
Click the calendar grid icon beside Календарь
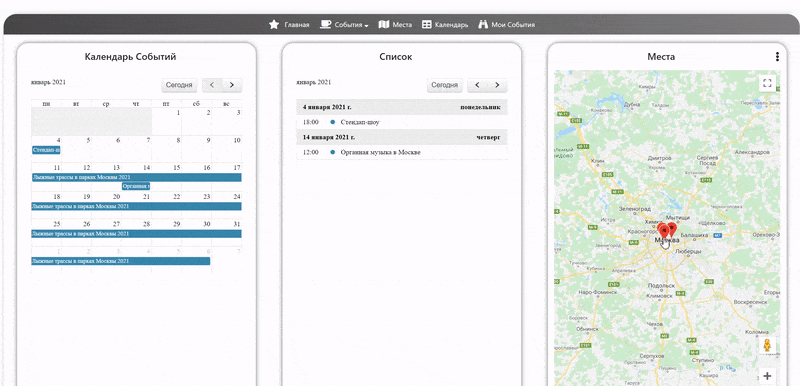coord(427,24)
